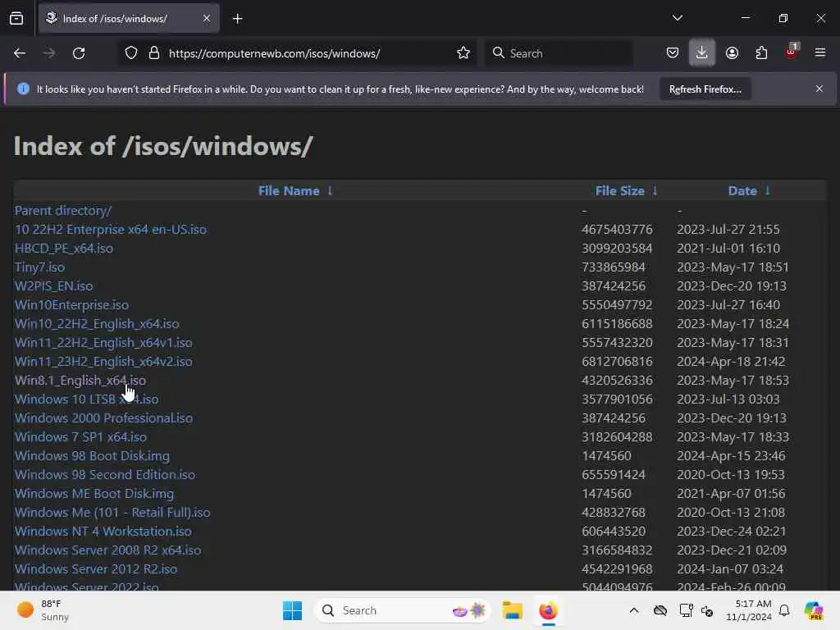Download Win8.1_English_x64.iso
Viewport: 840px width, 630px height.
point(80,380)
